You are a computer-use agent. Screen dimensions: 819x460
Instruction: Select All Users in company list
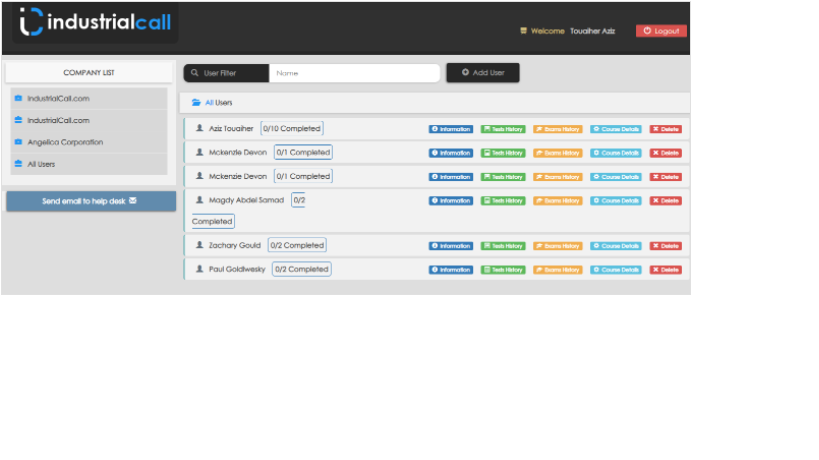[x=89, y=164]
